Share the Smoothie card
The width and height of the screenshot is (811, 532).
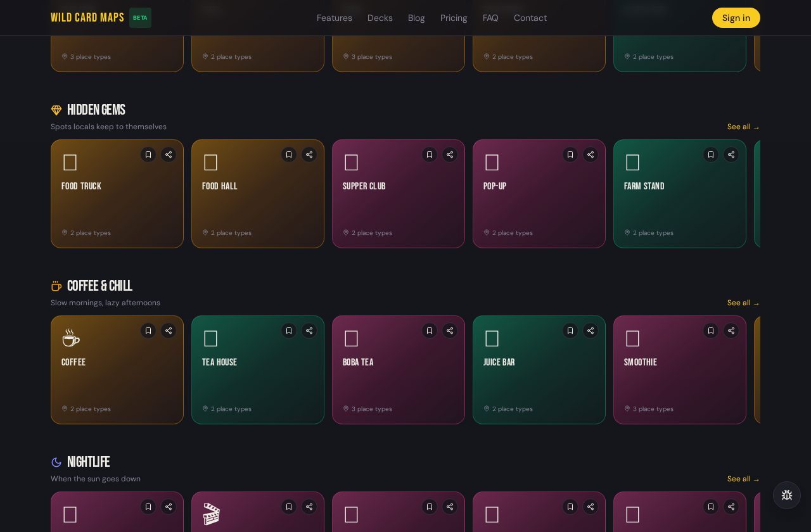(731, 331)
